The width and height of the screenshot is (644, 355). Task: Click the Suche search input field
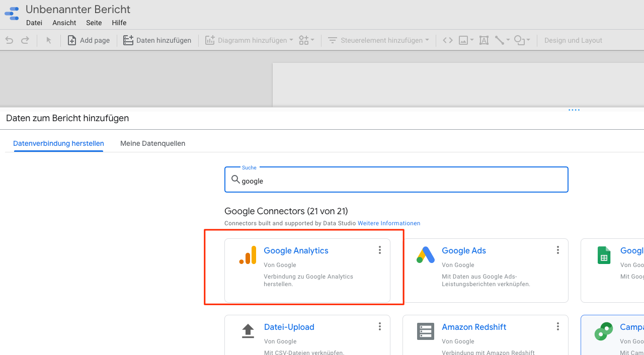[396, 180]
